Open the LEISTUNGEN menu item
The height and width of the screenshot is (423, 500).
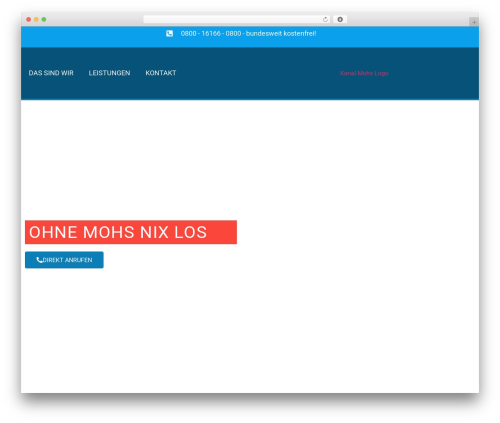(x=109, y=73)
